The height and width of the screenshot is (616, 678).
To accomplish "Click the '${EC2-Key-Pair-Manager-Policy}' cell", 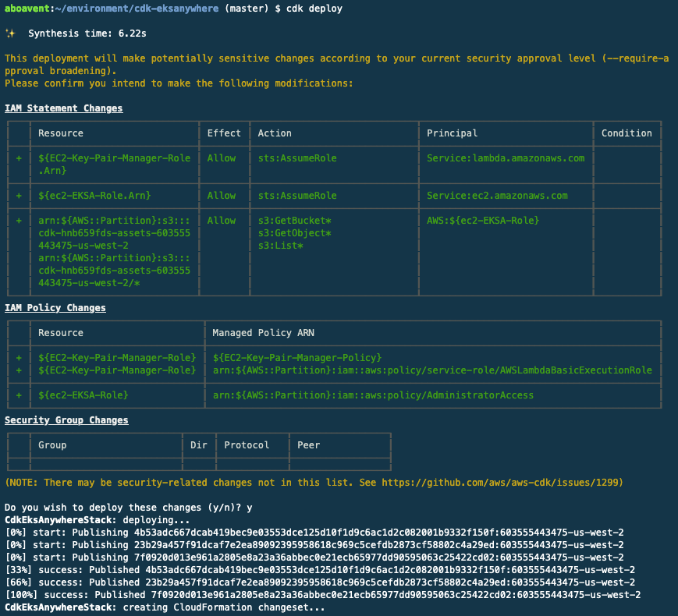I will click(x=297, y=357).
